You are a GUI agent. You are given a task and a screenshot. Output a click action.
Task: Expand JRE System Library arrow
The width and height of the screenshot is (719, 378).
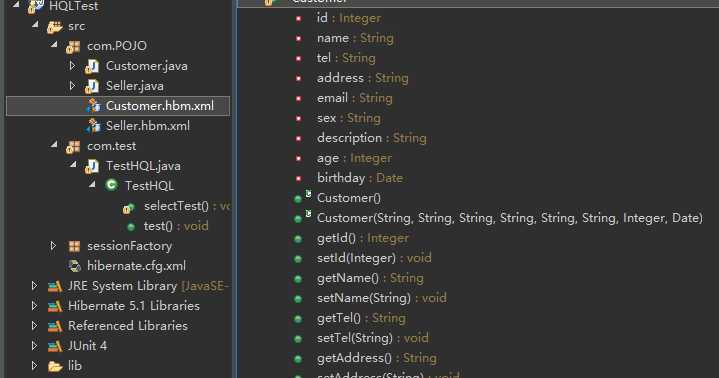(34, 286)
